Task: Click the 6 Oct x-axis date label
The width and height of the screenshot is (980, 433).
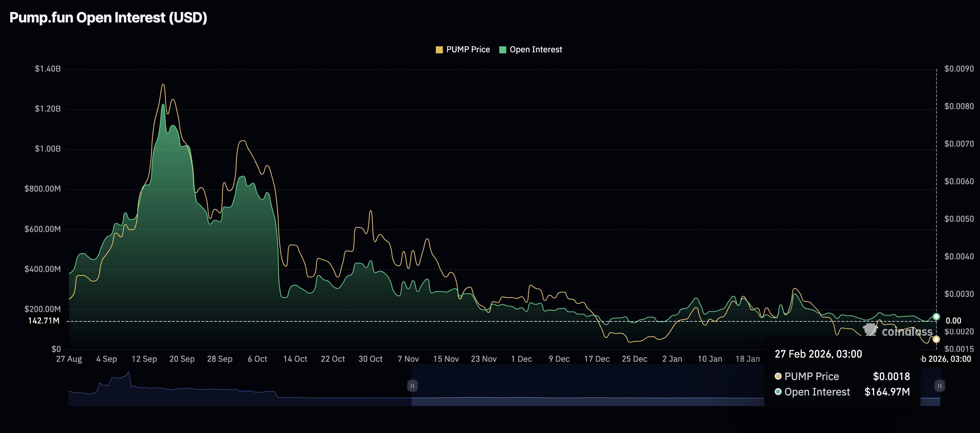Action: [x=257, y=359]
